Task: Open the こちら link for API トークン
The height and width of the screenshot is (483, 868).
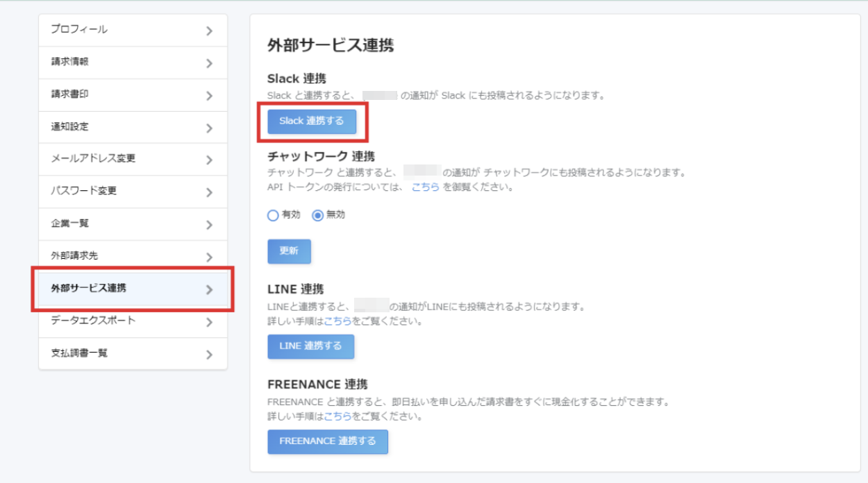Action: 425,187
